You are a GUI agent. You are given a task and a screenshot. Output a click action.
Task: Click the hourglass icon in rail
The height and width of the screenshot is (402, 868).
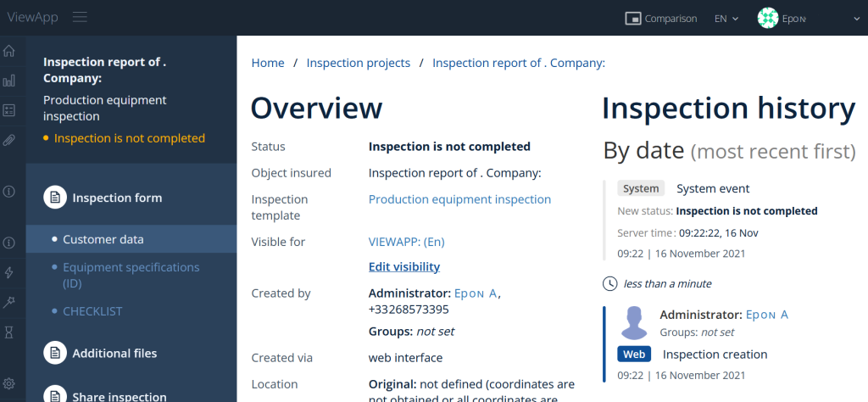point(8,332)
